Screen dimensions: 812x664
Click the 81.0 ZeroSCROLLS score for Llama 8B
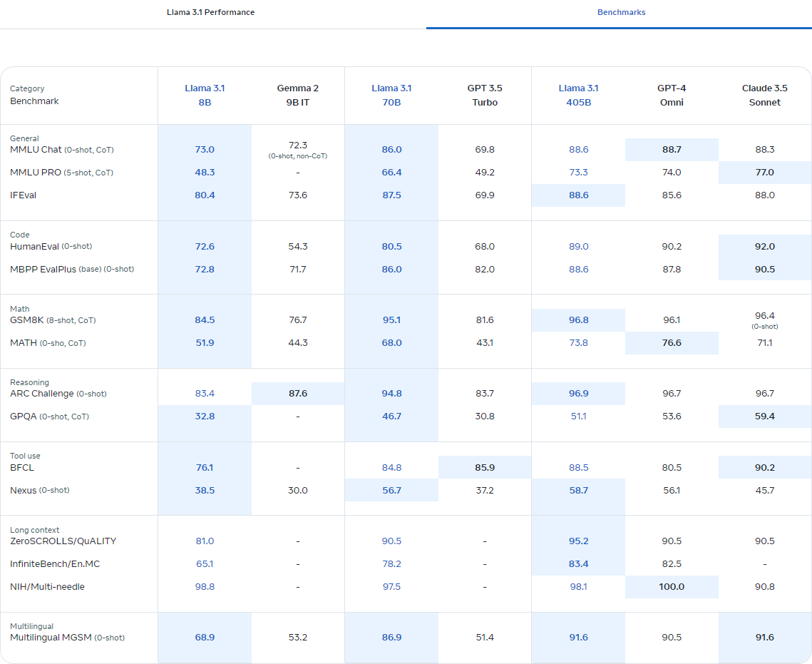coord(205,541)
